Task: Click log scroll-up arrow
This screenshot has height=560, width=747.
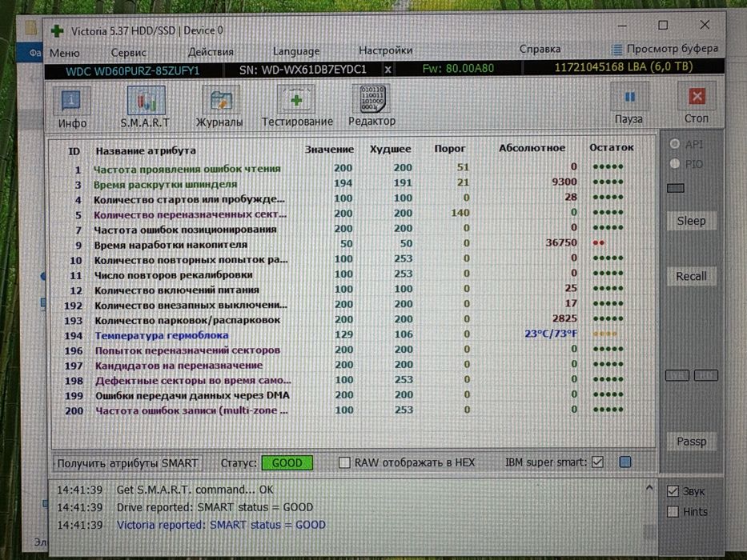Action: click(x=649, y=488)
